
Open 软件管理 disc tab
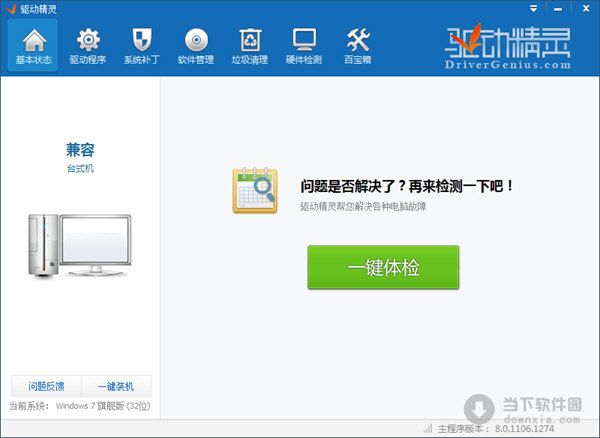pyautogui.click(x=196, y=45)
